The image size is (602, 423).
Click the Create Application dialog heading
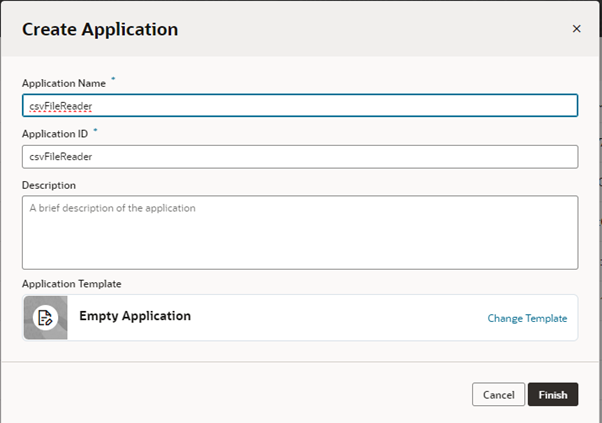coord(100,30)
